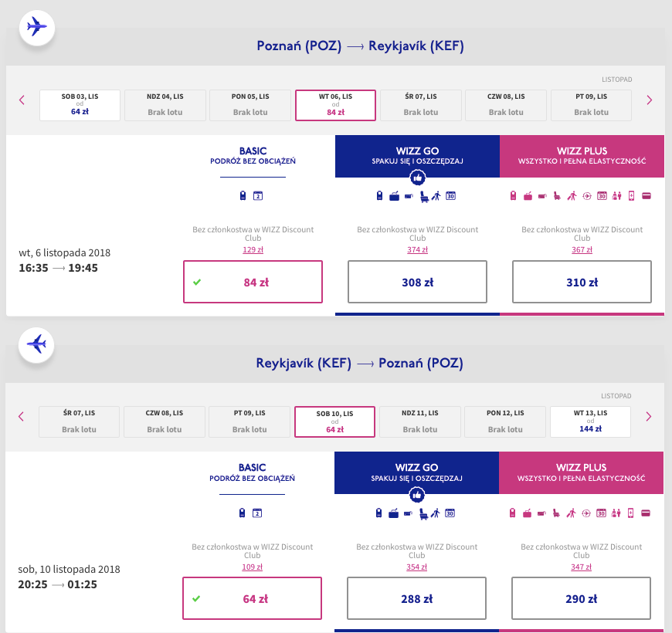Click the thumbs-up icon on outbound WIZZ GO
Viewport: 672px width, 633px height.
417,178
